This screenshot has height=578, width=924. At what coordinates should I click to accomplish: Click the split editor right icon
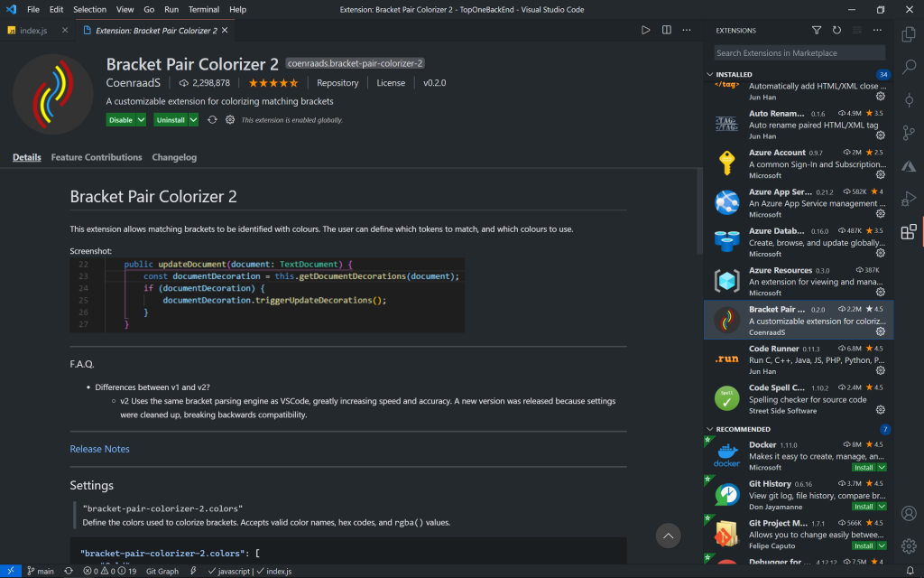[x=667, y=30]
